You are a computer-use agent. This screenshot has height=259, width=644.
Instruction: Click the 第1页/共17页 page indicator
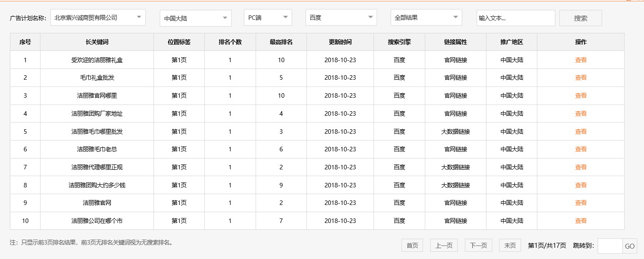(x=547, y=245)
